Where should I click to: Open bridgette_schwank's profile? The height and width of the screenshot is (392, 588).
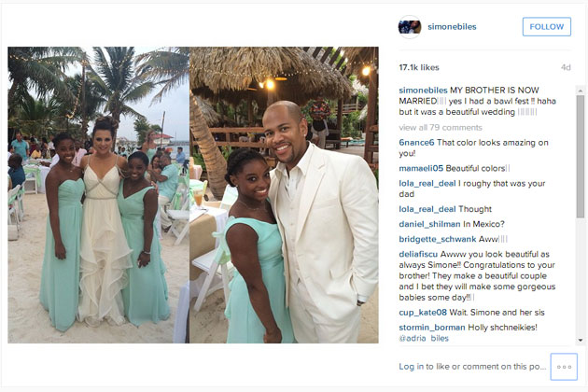tap(437, 239)
